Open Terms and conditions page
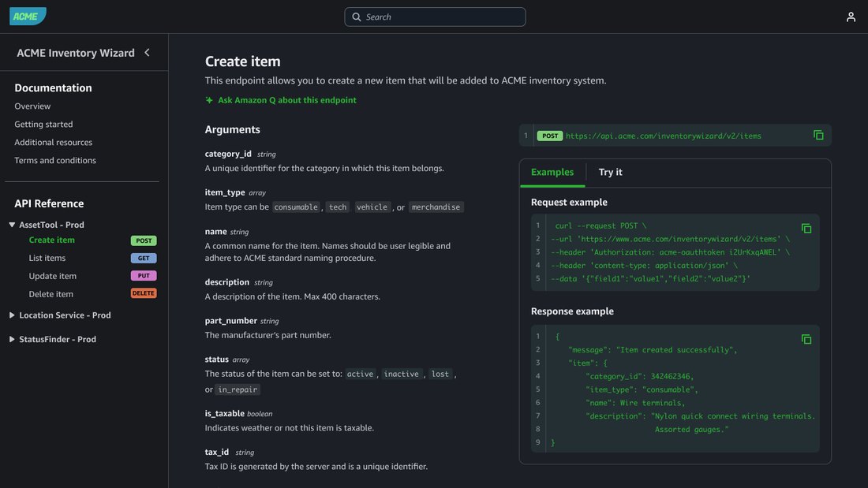Image resolution: width=868 pixels, height=488 pixels. click(54, 161)
